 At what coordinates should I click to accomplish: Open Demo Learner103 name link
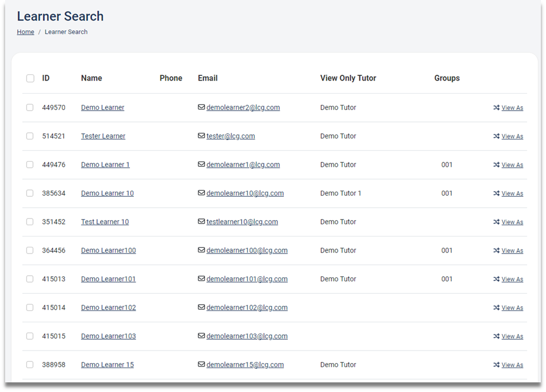tap(108, 336)
